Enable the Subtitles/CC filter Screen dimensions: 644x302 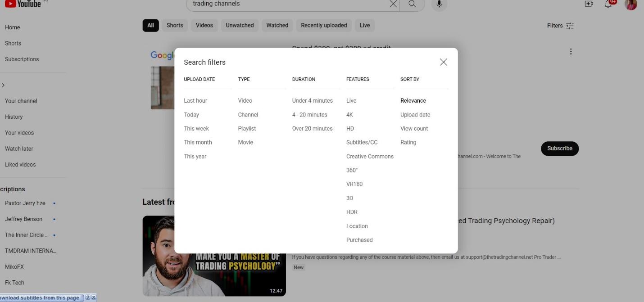[362, 142]
